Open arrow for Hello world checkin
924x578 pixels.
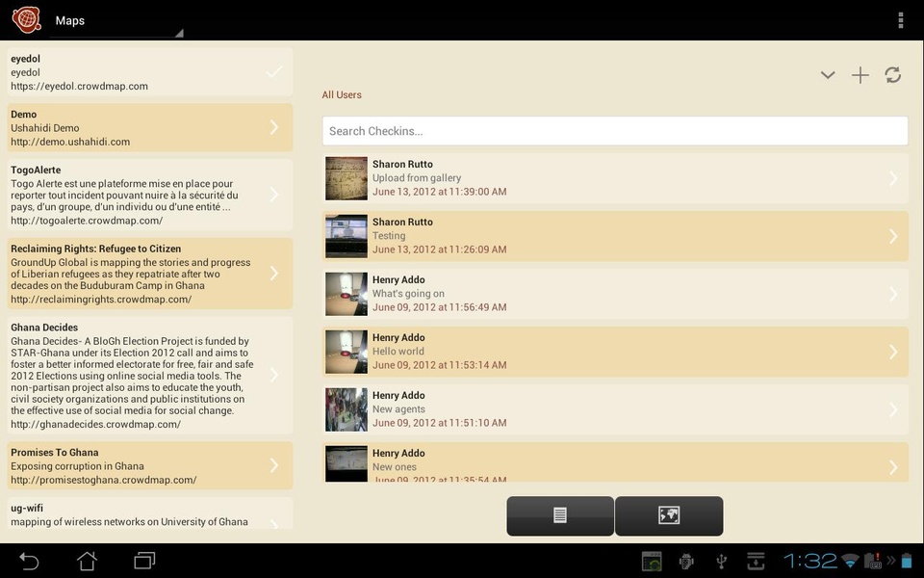pos(893,353)
